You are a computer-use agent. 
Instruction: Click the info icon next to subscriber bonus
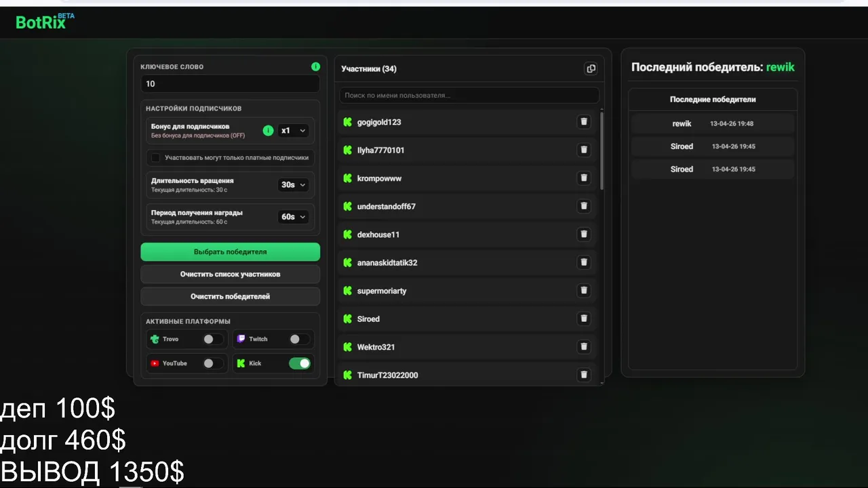(268, 130)
